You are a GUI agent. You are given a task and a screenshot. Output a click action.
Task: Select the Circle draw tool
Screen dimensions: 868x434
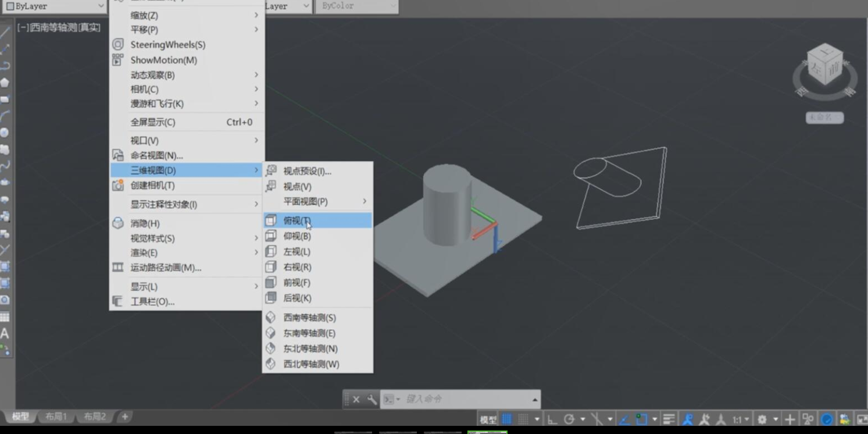tap(5, 133)
